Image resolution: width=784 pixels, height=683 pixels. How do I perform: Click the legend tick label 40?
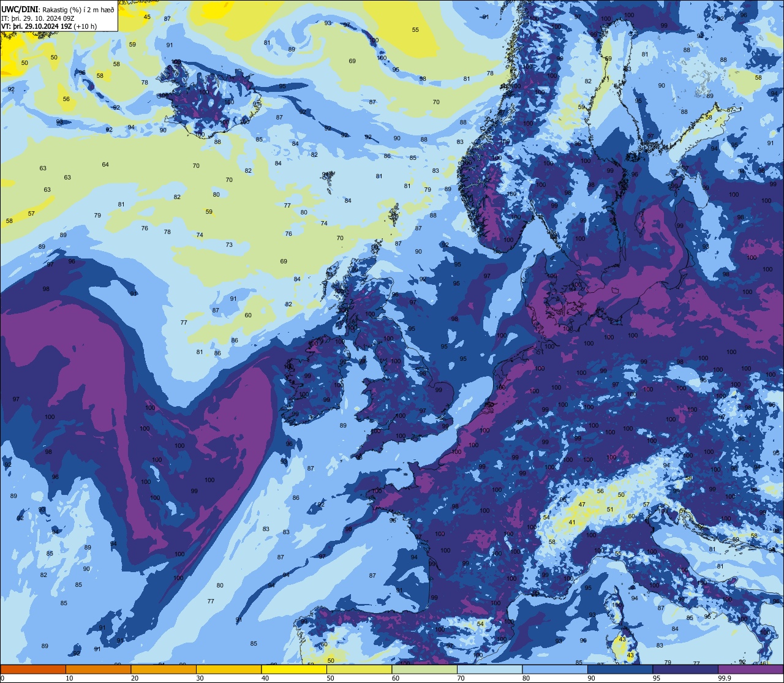[x=265, y=678]
